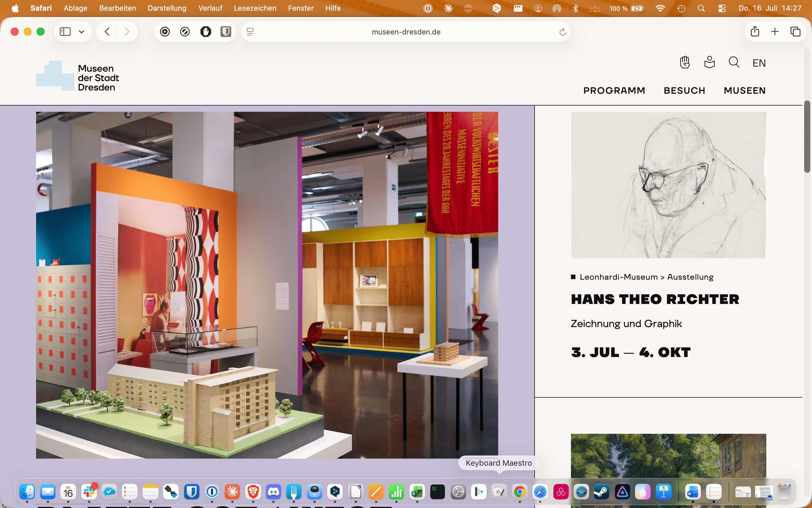This screenshot has height=508, width=812.
Task: Open the Wi-Fi status menu
Action: [660, 8]
